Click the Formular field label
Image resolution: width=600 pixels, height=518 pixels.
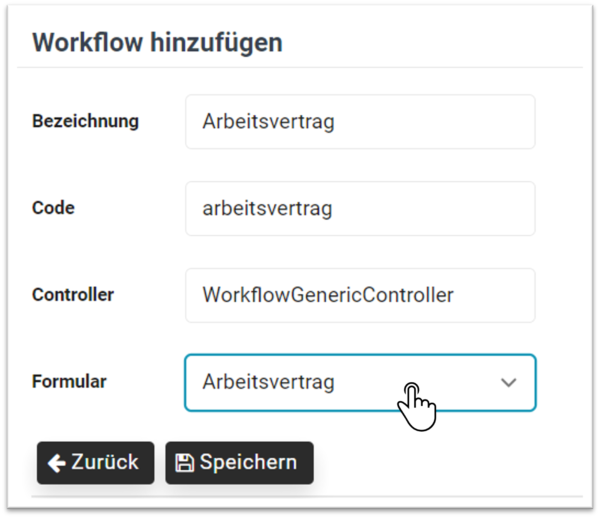(x=69, y=381)
